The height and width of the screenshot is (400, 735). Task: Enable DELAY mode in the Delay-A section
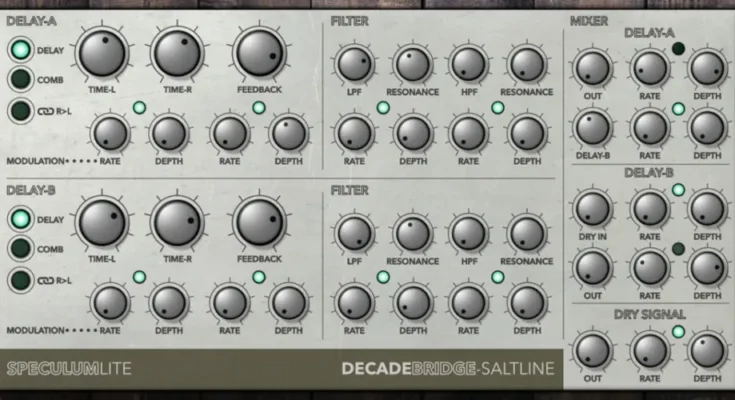click(x=19, y=49)
